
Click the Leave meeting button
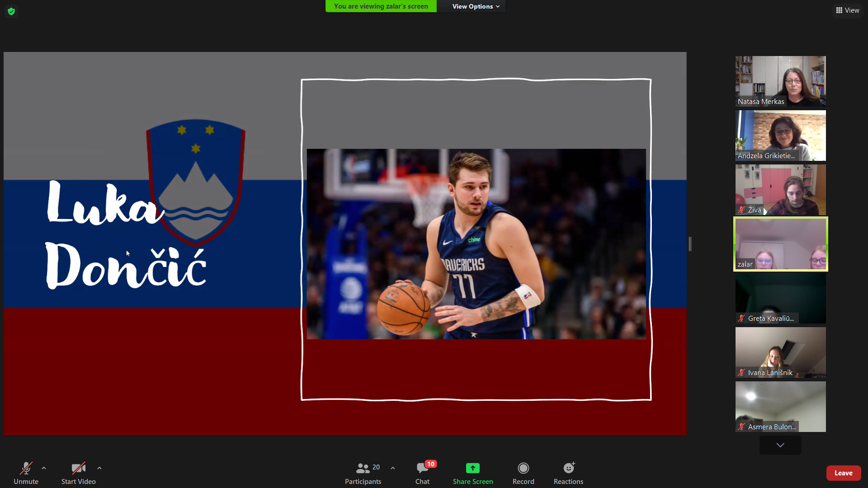click(843, 473)
